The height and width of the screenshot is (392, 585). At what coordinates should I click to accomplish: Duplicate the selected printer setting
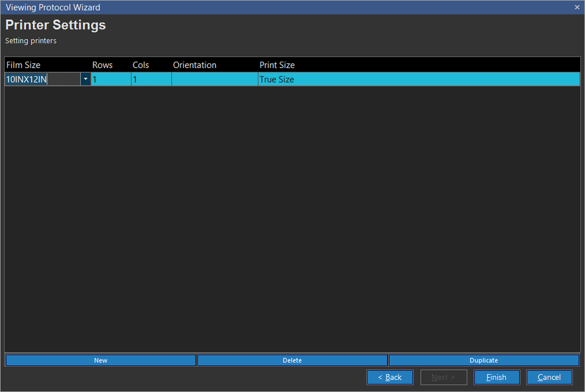[484, 361]
